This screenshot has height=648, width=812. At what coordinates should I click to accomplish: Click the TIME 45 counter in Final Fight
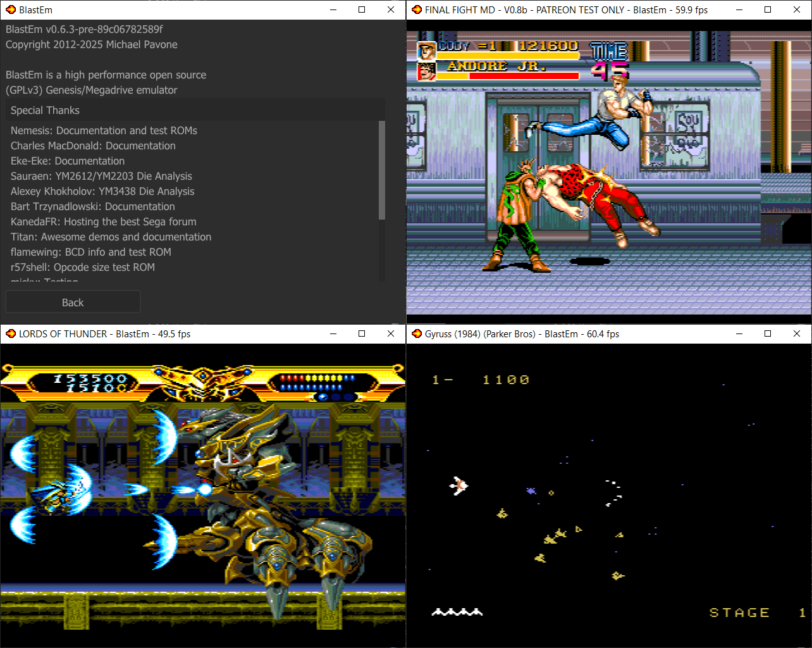(x=609, y=61)
